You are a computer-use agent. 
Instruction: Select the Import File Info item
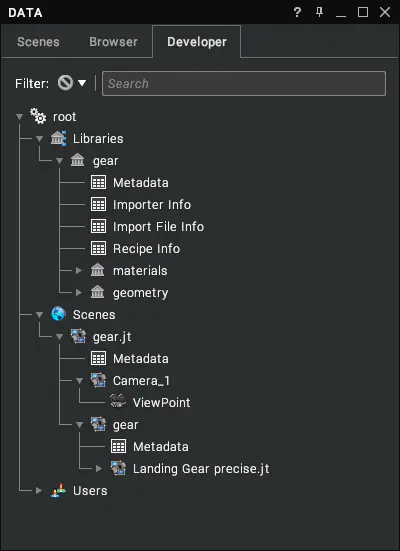point(158,226)
